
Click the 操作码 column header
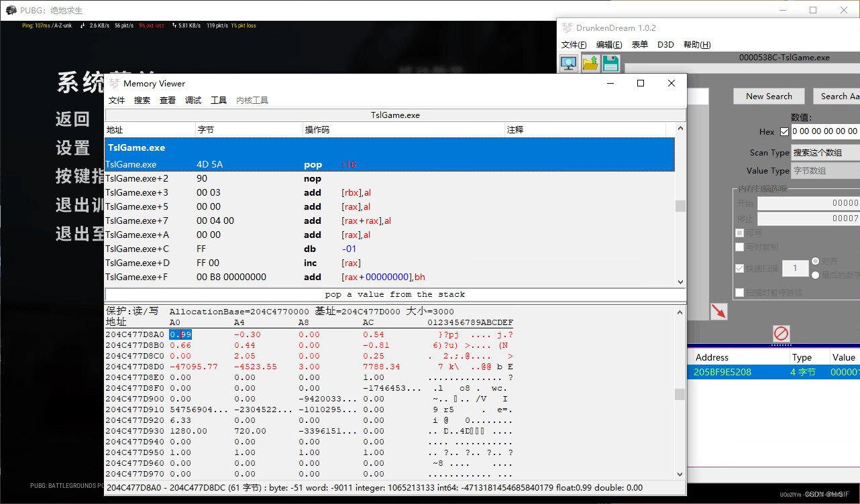click(x=404, y=130)
